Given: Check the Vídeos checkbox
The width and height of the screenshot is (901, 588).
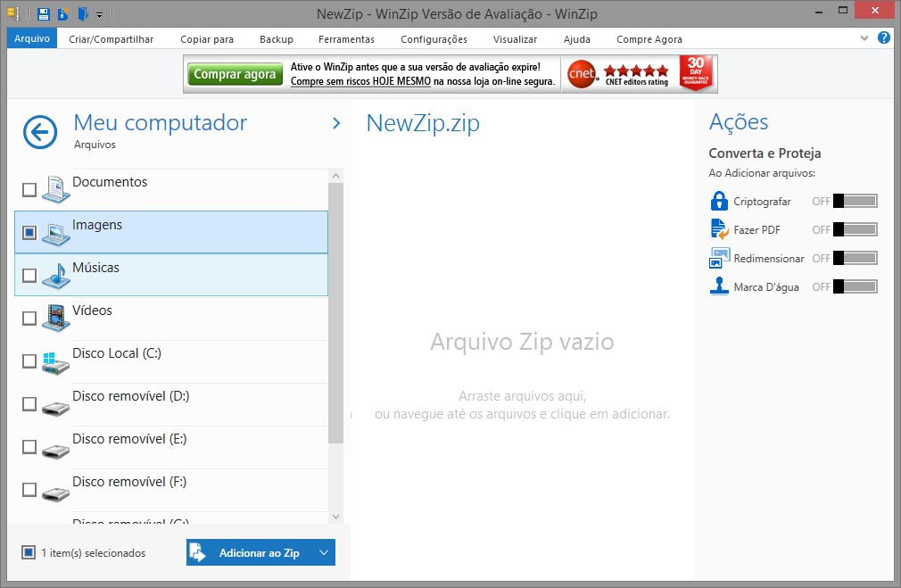Looking at the screenshot, I should (29, 318).
